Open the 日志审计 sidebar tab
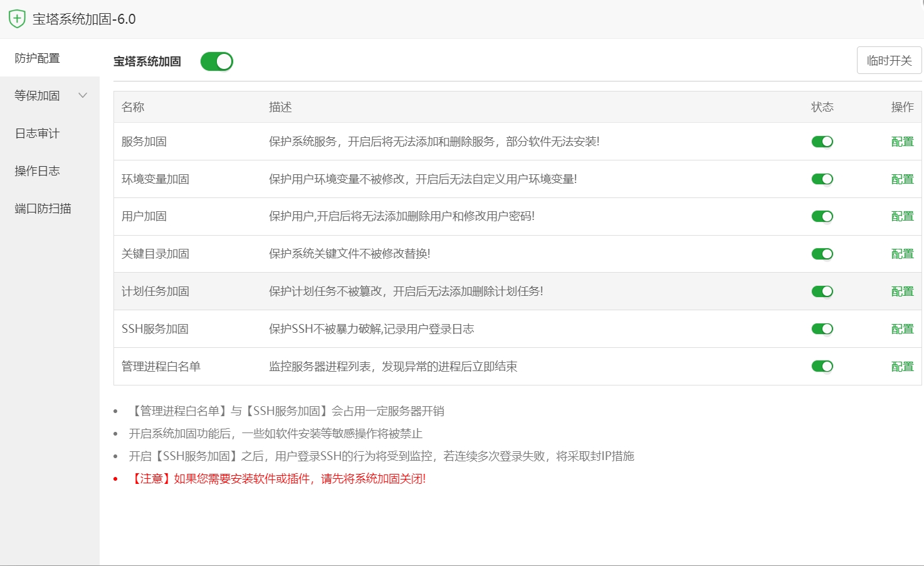This screenshot has width=924, height=566. (x=38, y=134)
